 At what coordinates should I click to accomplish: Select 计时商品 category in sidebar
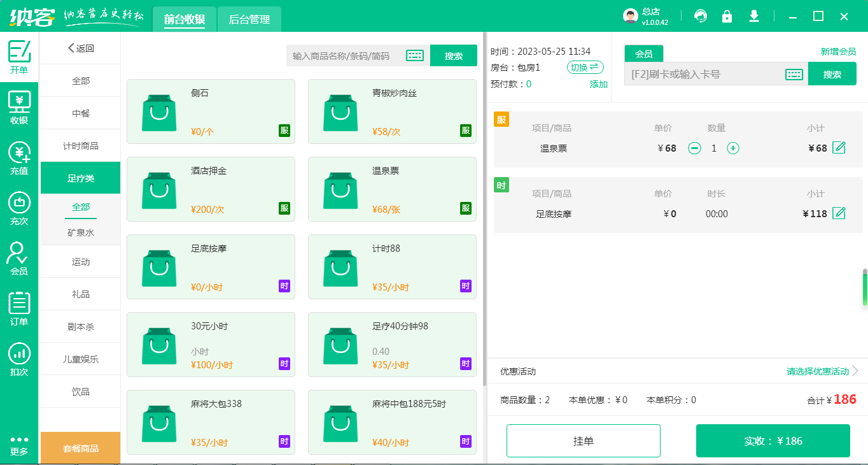coord(80,146)
